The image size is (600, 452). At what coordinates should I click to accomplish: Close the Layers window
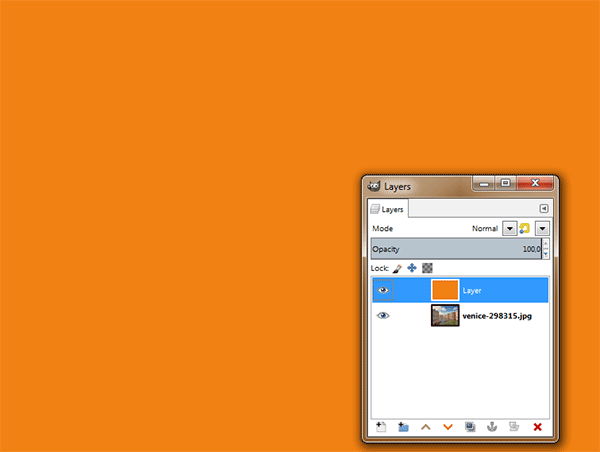(x=535, y=183)
